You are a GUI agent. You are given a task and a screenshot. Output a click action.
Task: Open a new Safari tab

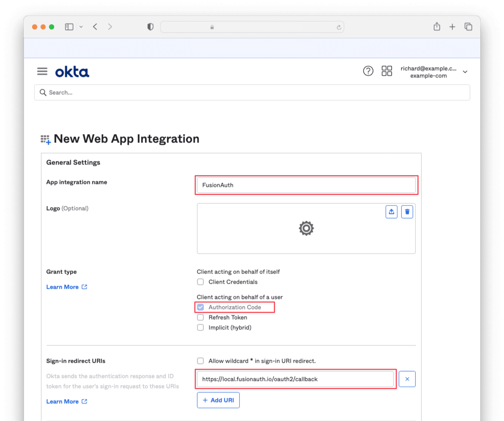[x=452, y=27]
